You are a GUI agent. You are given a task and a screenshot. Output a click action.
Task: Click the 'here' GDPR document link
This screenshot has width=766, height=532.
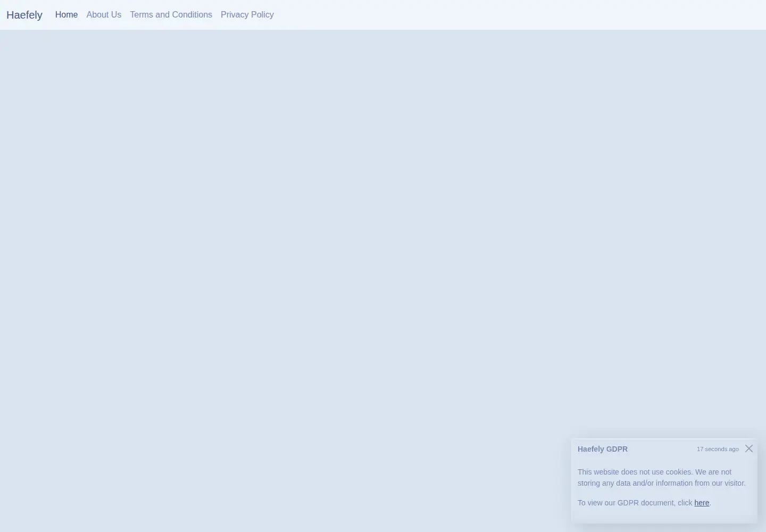point(702,503)
